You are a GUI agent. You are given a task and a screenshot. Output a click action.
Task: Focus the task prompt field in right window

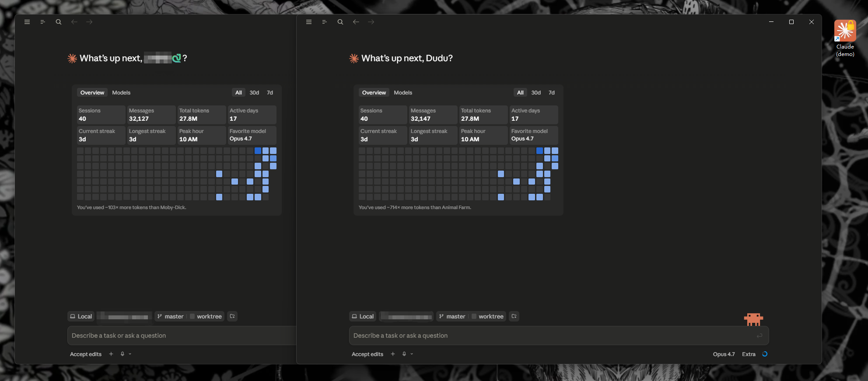559,336
